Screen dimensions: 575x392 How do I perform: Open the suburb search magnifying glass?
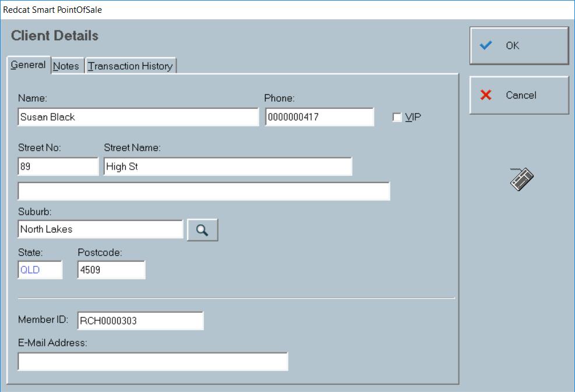(x=202, y=229)
